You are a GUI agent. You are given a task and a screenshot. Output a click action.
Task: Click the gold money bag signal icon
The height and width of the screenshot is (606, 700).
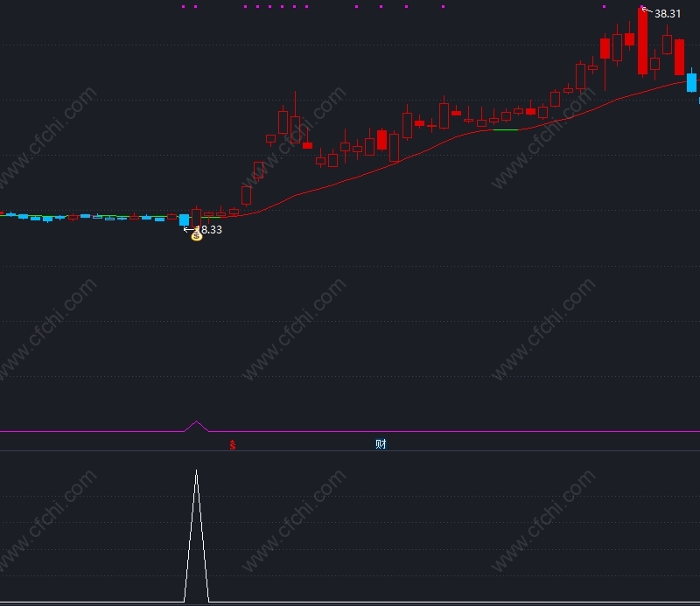tap(196, 235)
